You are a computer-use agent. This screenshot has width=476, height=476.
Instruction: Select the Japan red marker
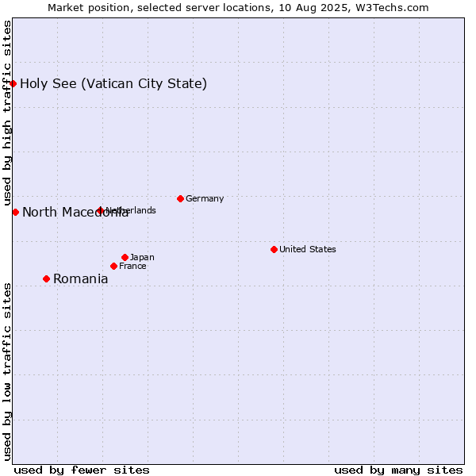[125, 257]
